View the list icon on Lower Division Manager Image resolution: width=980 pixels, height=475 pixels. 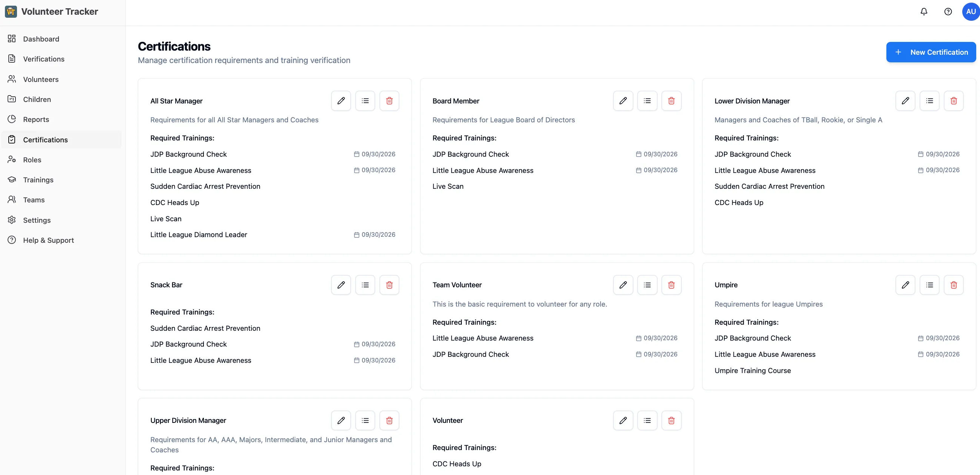(x=929, y=100)
